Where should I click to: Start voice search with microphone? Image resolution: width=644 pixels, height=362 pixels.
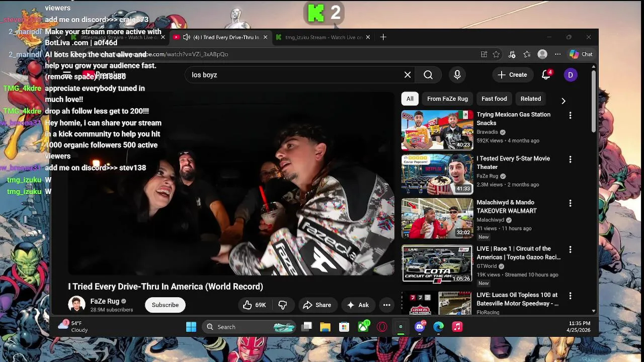coord(457,75)
